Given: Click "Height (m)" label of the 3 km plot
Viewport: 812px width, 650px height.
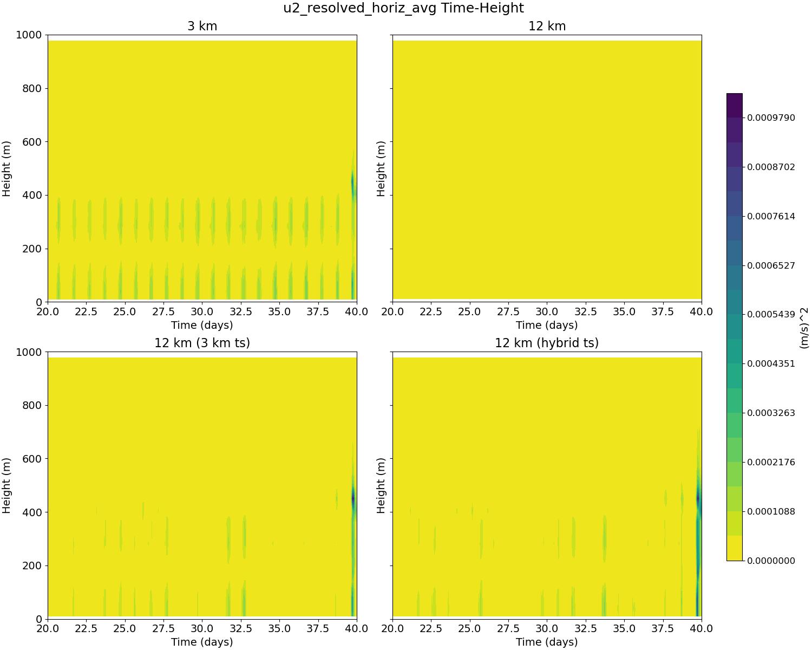Looking at the screenshot, I should [7, 168].
